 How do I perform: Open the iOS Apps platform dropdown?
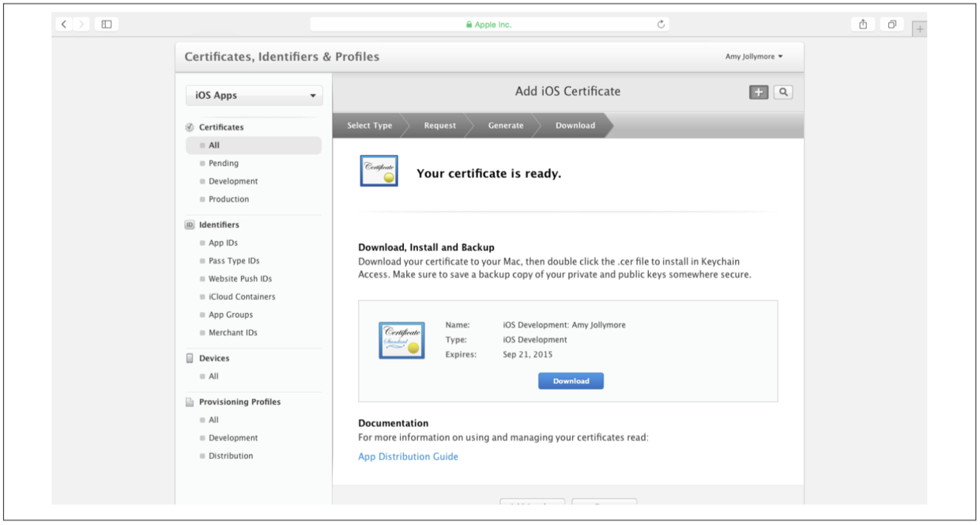[x=254, y=96]
